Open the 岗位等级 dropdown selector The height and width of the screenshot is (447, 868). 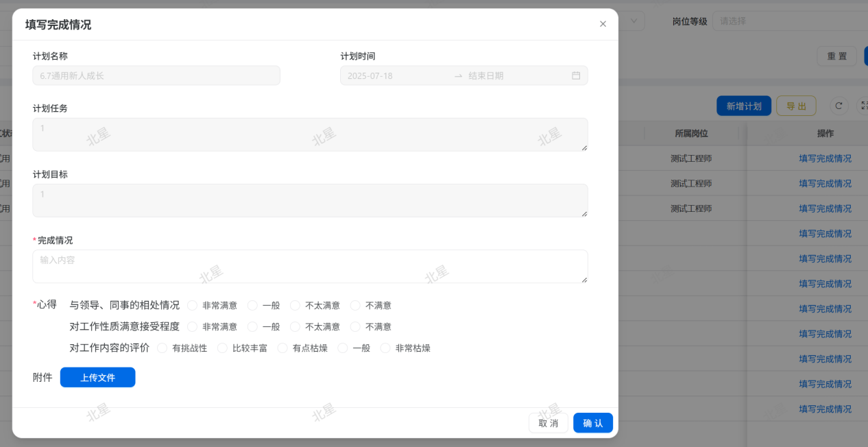[x=788, y=21]
